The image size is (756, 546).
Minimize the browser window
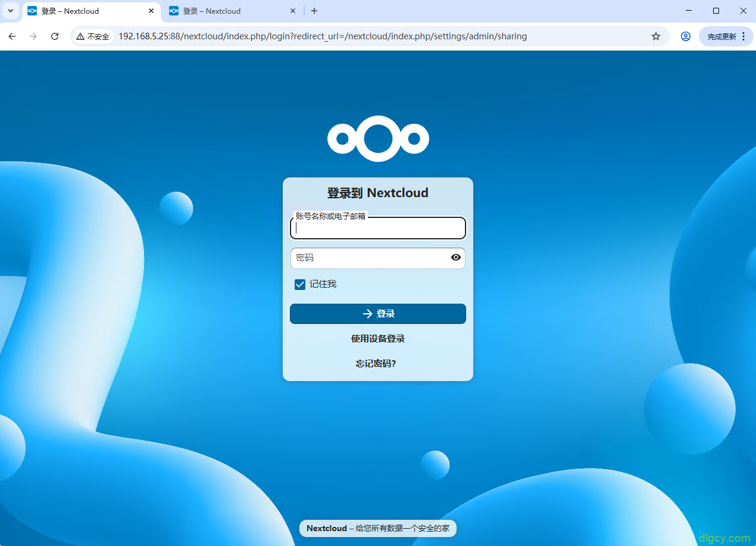pos(689,11)
